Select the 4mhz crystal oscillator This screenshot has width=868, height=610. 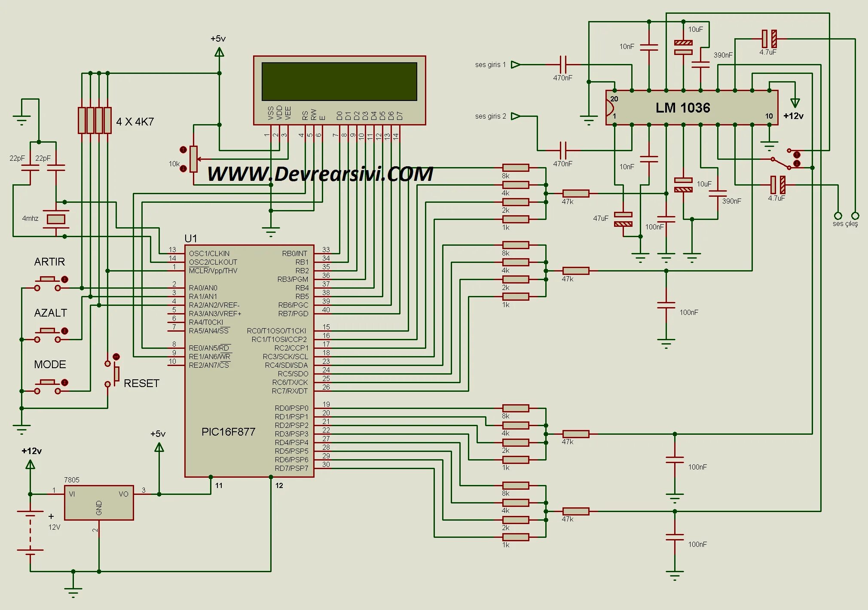coord(56,219)
